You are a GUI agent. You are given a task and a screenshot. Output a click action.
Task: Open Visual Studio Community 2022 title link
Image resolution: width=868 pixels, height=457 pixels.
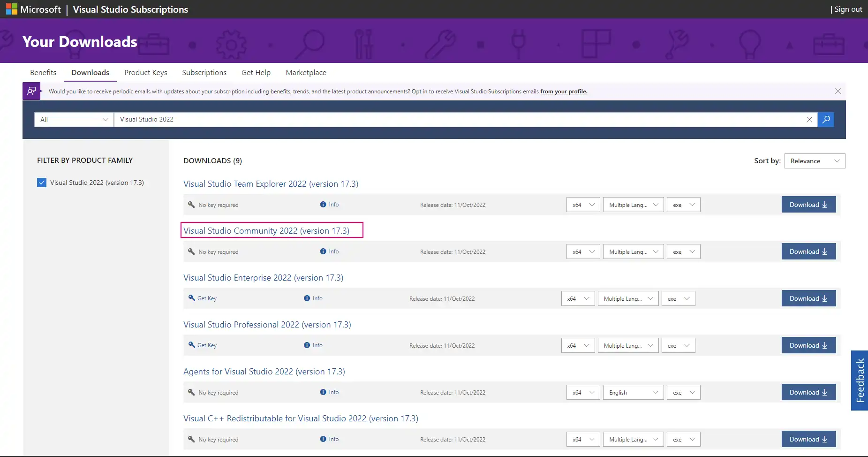pyautogui.click(x=266, y=230)
